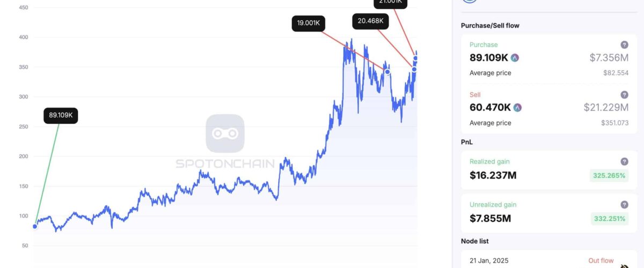
Task: Select the 89.109K purchase label on chart
Action: pyautogui.click(x=61, y=115)
